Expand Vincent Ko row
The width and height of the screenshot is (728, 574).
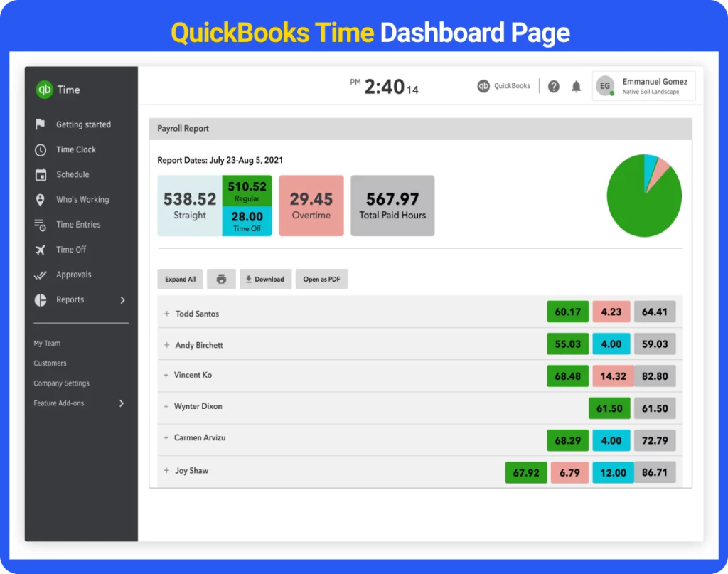click(x=166, y=375)
